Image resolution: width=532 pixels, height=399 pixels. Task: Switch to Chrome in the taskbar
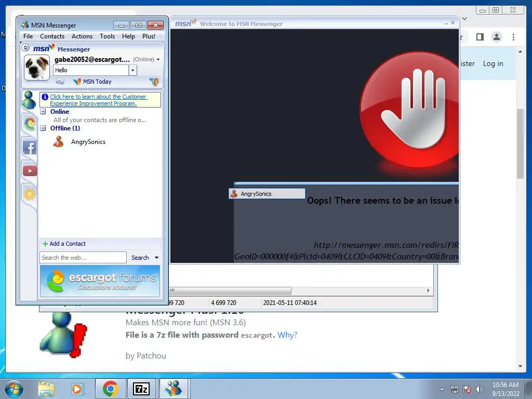point(111,389)
